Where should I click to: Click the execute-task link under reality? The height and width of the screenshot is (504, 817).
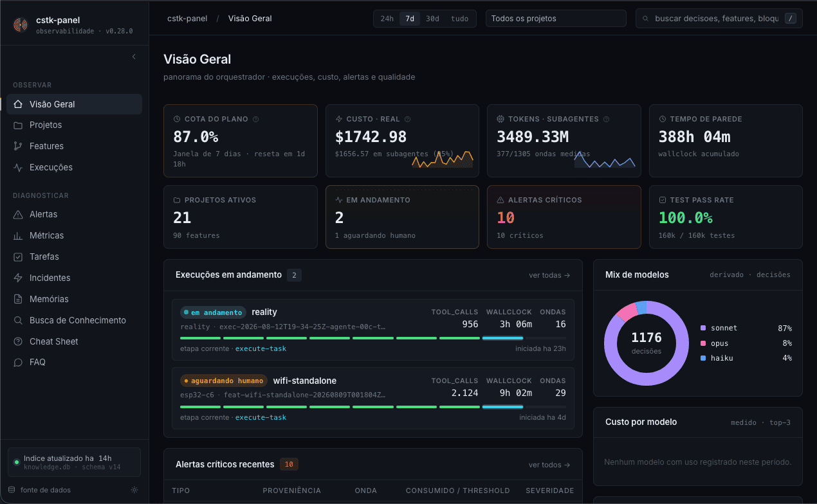point(261,348)
